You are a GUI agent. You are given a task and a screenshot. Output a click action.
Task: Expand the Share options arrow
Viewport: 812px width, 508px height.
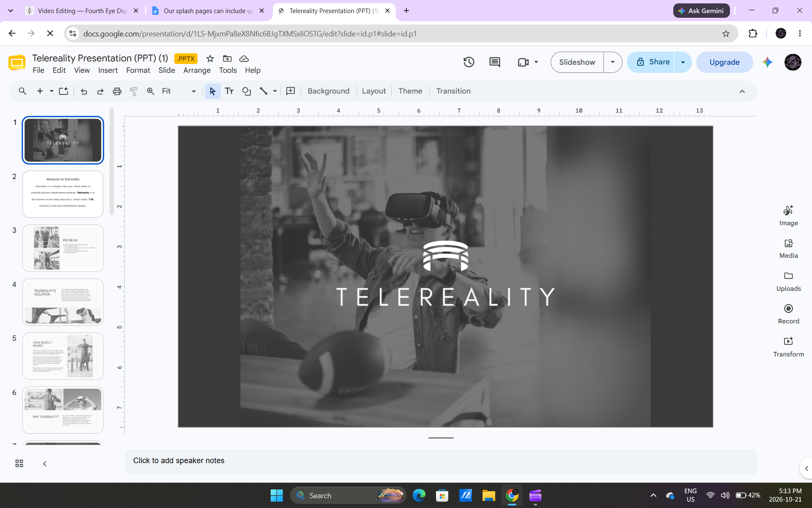(683, 62)
